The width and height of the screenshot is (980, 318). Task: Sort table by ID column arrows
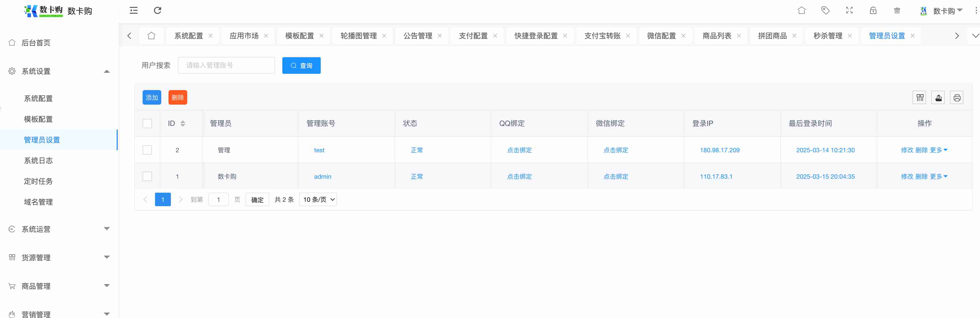coord(183,124)
